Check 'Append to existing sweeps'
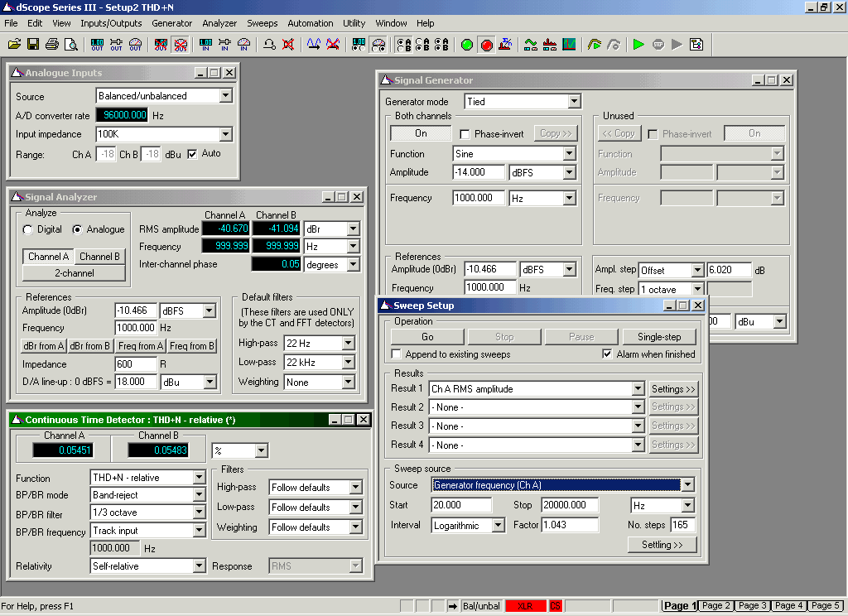Screen dimensions: 848x616 coord(397,354)
